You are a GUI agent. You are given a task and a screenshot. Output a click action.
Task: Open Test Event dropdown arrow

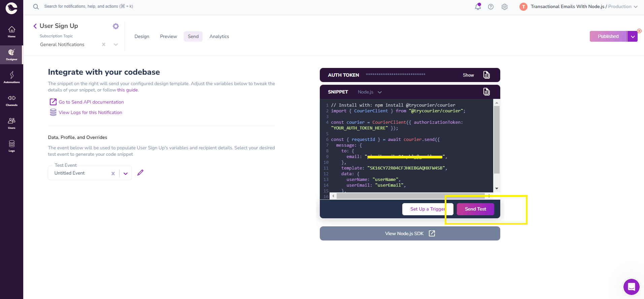(126, 174)
